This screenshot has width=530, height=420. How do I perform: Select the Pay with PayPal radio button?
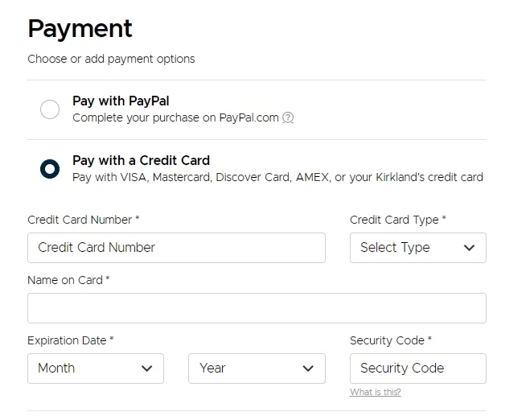pos(50,109)
